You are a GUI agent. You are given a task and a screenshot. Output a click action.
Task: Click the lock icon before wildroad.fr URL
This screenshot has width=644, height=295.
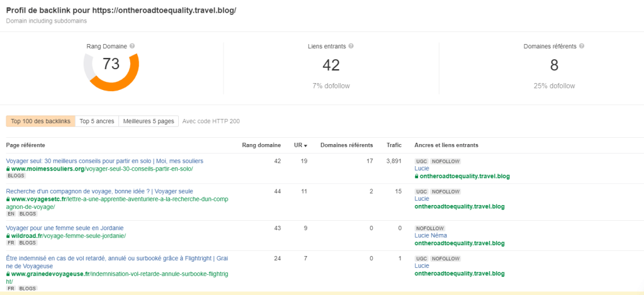(8, 236)
